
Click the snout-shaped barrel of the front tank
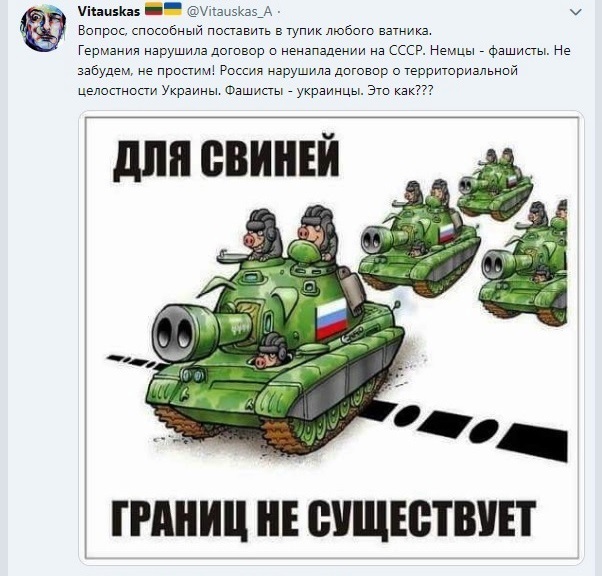pyautogui.click(x=176, y=332)
